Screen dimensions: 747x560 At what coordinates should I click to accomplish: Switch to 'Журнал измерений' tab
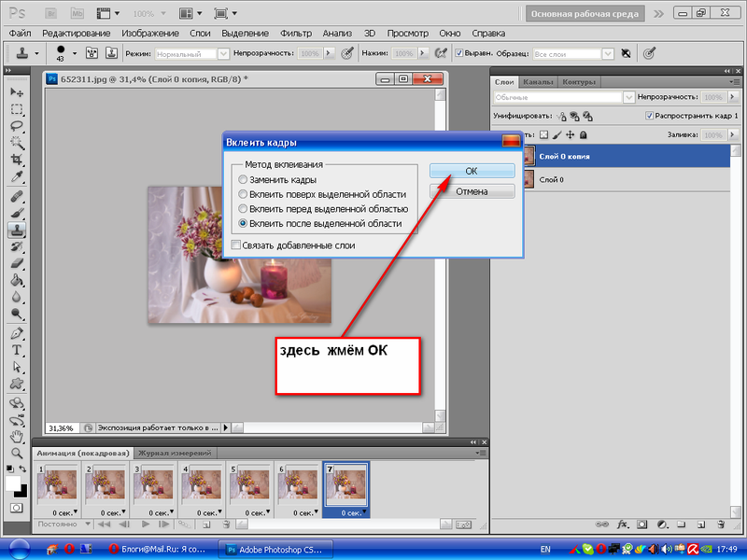click(175, 453)
